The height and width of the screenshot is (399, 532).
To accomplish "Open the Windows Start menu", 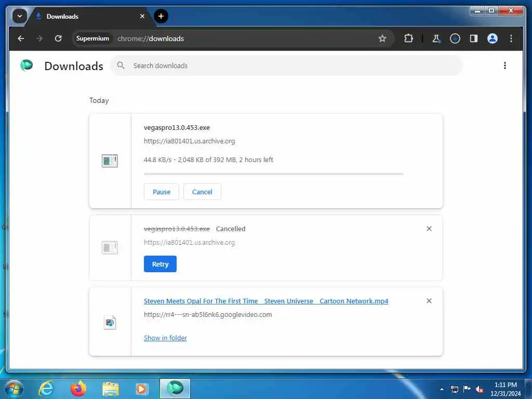I will (14, 389).
